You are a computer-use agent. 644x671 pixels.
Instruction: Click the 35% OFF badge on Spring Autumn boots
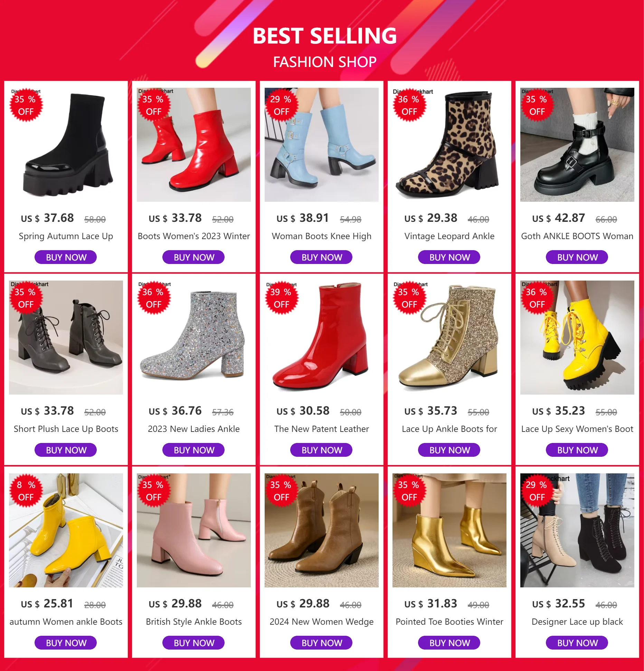[26, 105]
